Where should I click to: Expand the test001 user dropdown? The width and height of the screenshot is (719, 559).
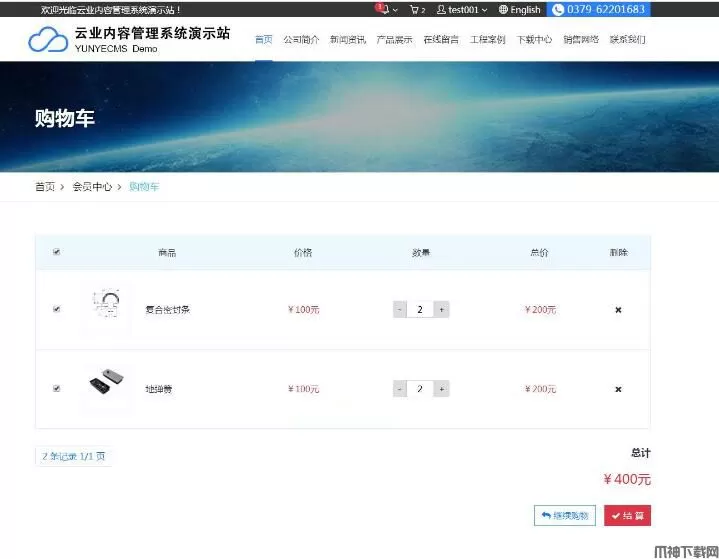[x=462, y=10]
